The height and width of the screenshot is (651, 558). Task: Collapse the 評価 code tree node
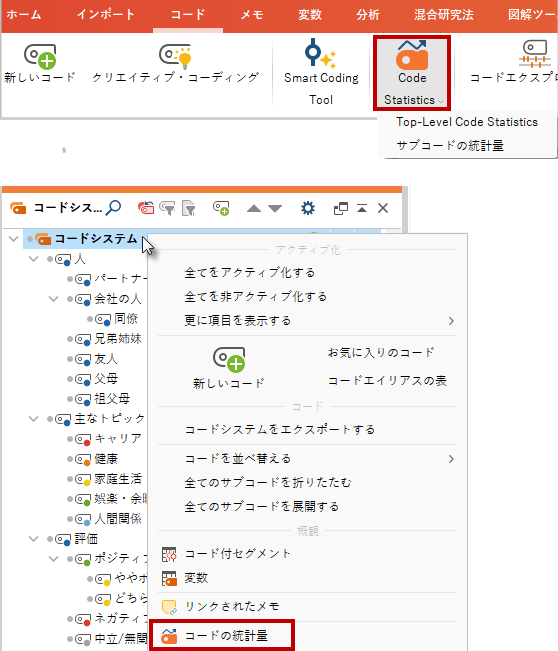34,539
